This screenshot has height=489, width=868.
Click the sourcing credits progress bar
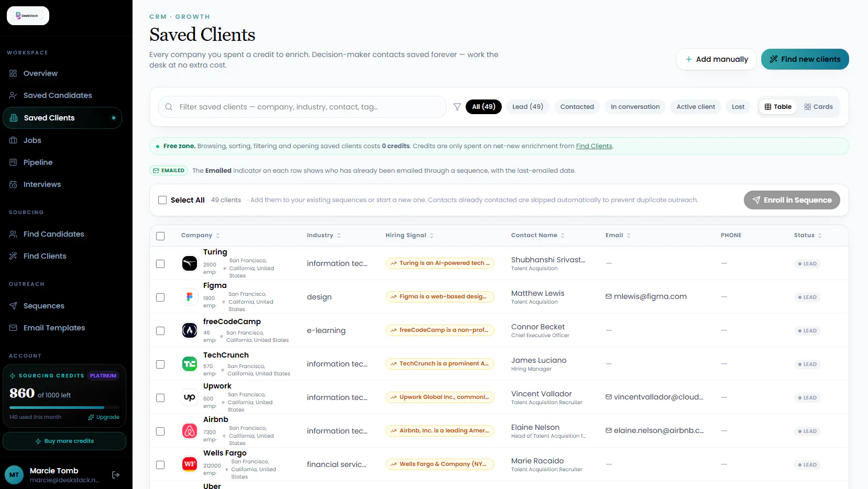point(64,407)
